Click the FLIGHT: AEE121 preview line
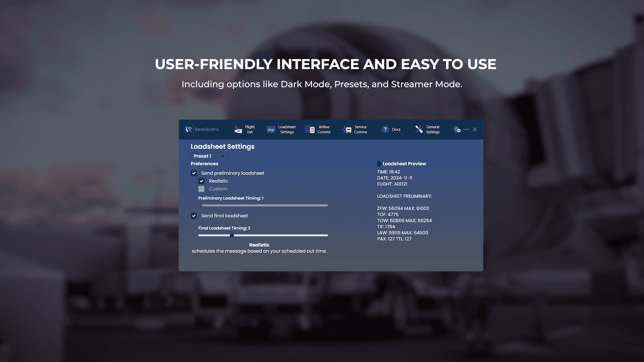644x362 pixels. pyautogui.click(x=392, y=184)
